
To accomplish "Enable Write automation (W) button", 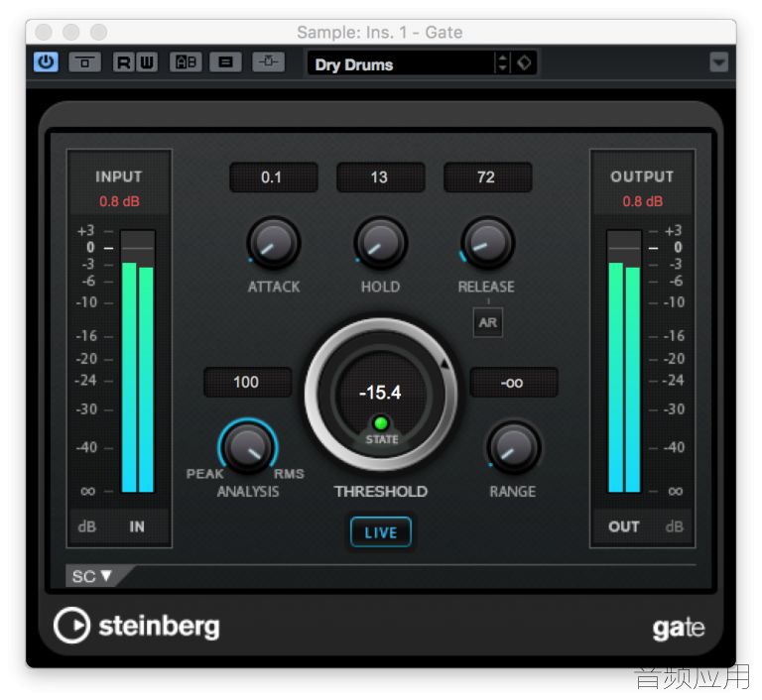I will [x=147, y=62].
